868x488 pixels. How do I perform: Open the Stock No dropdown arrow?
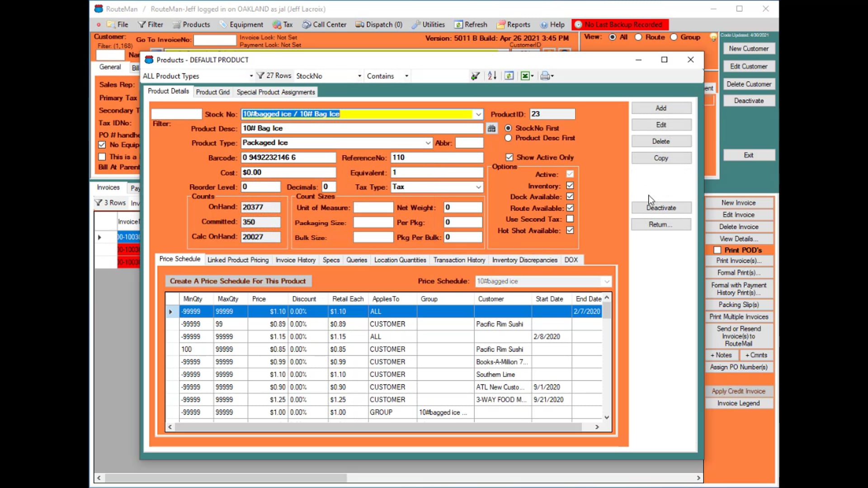pyautogui.click(x=478, y=114)
